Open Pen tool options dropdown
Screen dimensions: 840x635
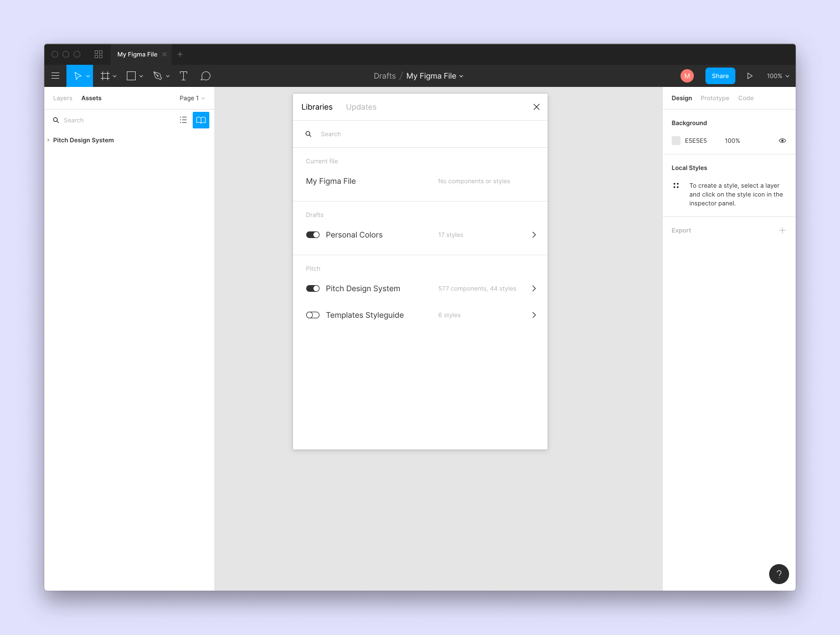[168, 76]
